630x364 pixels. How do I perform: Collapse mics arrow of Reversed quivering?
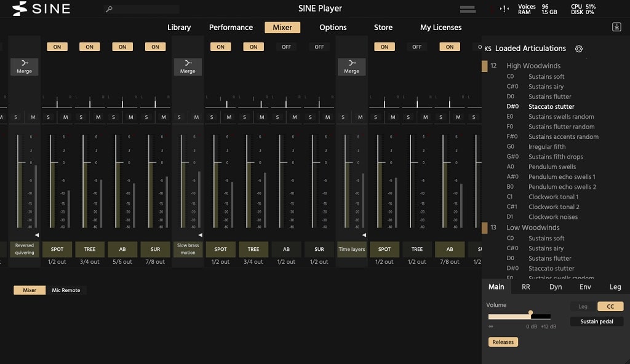coord(36,235)
